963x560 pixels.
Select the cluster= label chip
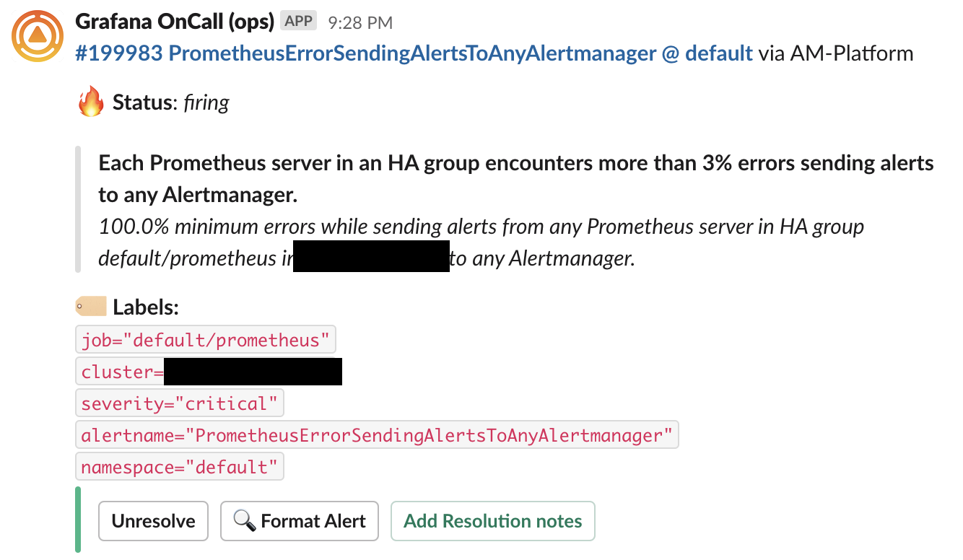click(x=209, y=372)
